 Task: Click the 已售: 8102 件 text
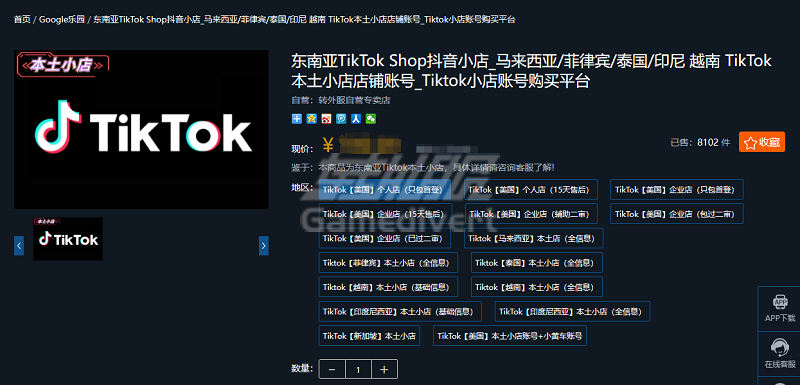click(700, 143)
